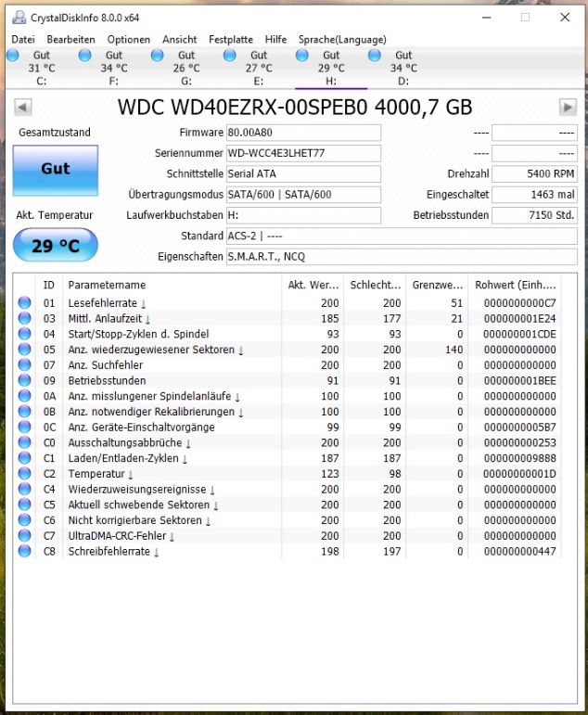The width and height of the screenshot is (588, 715).
Task: Click status icon of wiederzugewiesener Sektoren row
Action: coord(25,350)
